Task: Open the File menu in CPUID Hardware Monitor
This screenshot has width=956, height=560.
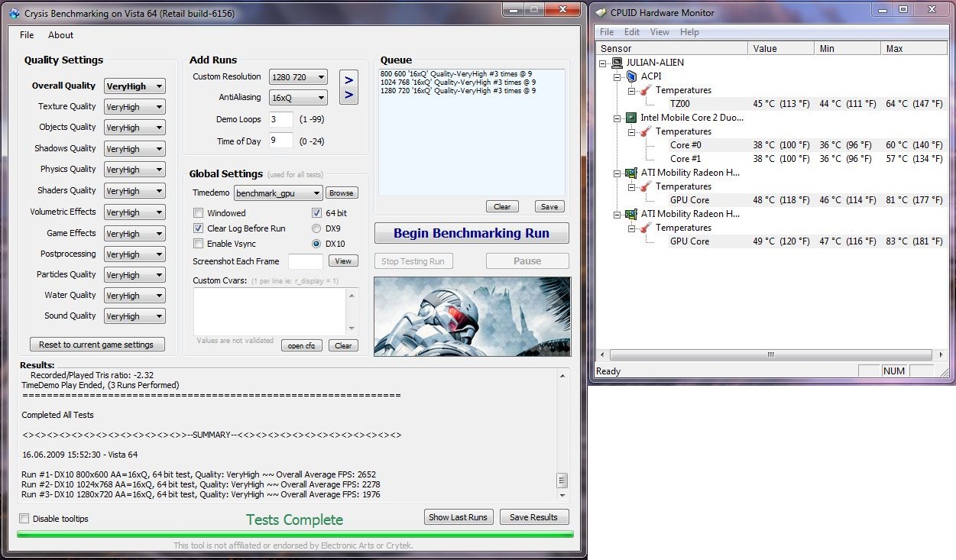Action: click(607, 32)
